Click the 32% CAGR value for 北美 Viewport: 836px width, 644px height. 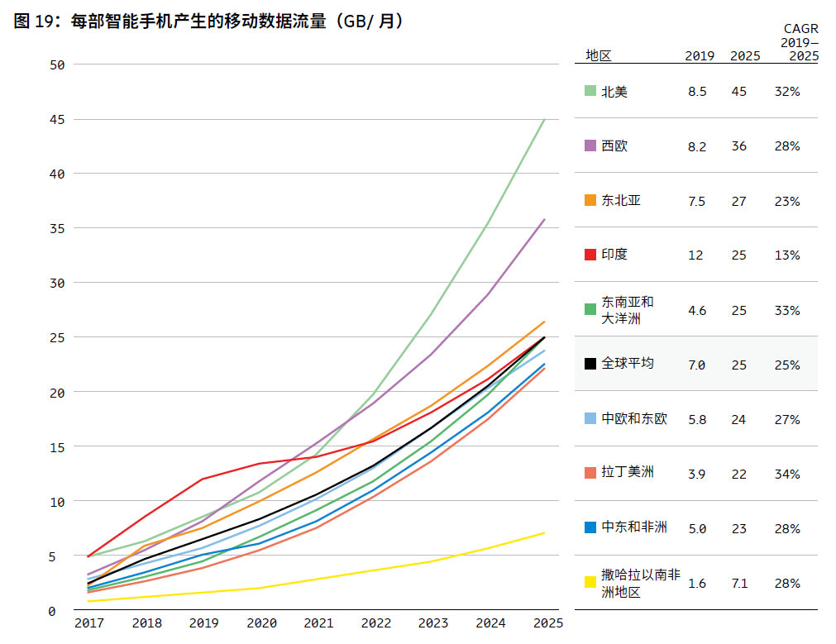(x=787, y=92)
